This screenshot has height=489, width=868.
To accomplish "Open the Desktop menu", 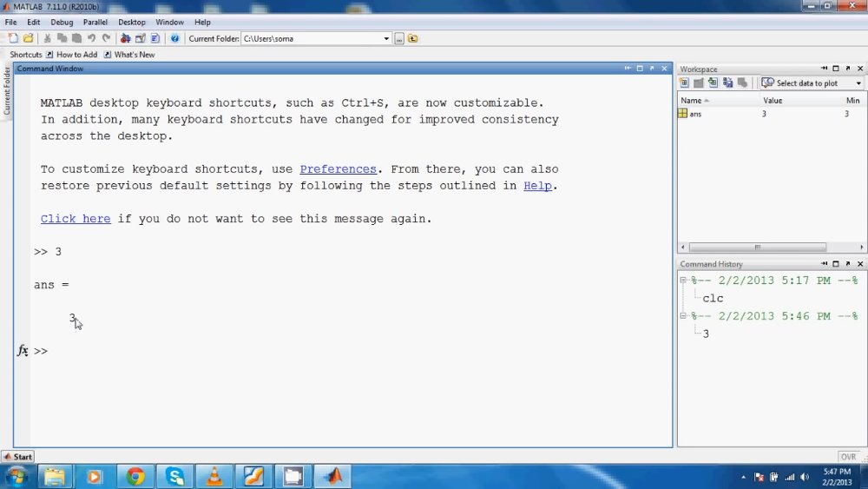I will pos(132,23).
